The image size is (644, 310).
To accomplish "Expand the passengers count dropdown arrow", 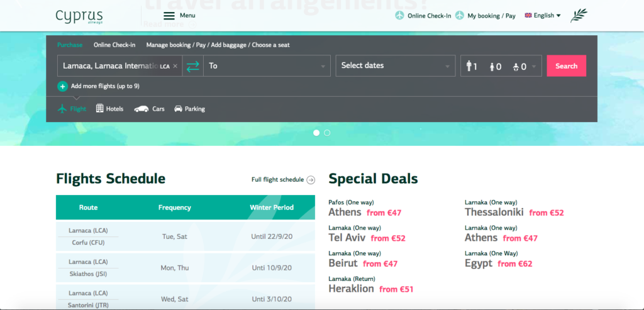I will (534, 67).
